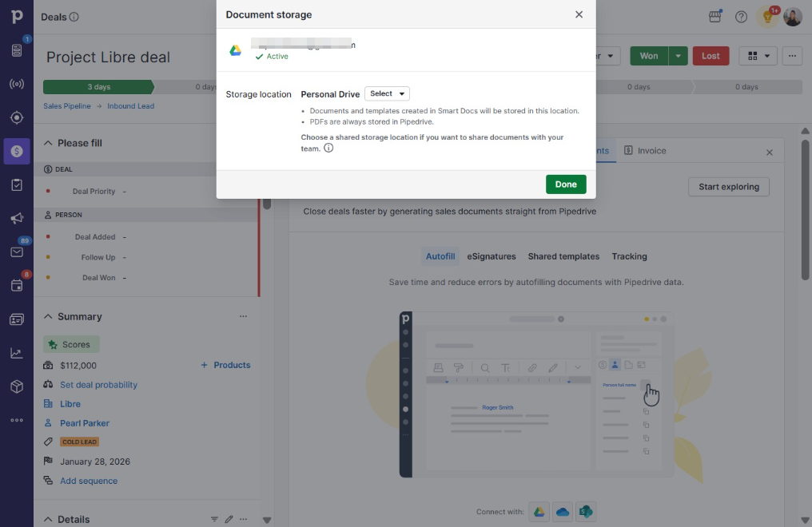Open Personal Drive Select dropdown
This screenshot has width=812, height=527.
click(388, 93)
